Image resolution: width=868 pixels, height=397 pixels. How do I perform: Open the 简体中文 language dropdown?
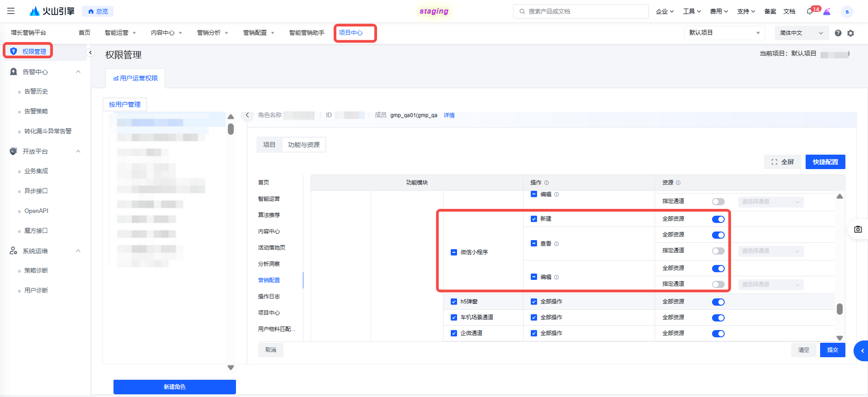801,33
